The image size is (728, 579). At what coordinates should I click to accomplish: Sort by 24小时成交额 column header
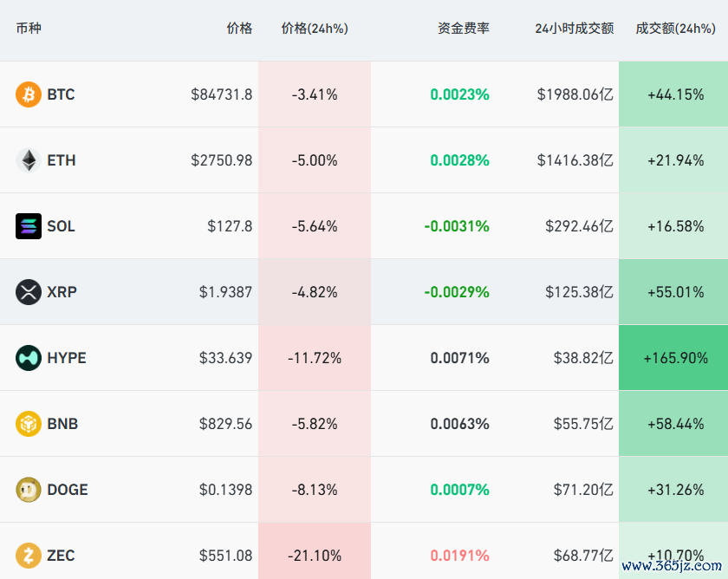tap(574, 29)
